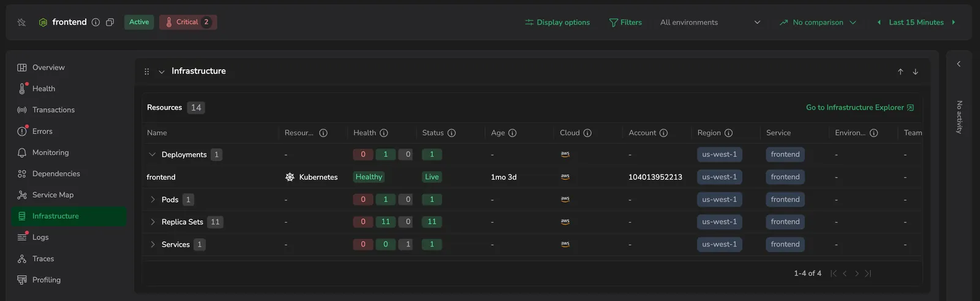Screen dimensions: 980x301
Task: Click the favorite star icon beside frontend
Action: 21,22
